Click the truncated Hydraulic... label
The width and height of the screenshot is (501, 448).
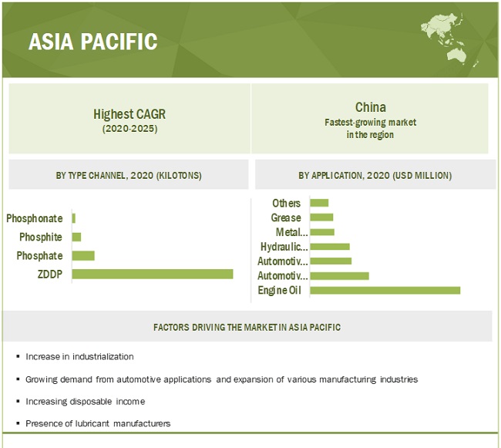click(282, 247)
